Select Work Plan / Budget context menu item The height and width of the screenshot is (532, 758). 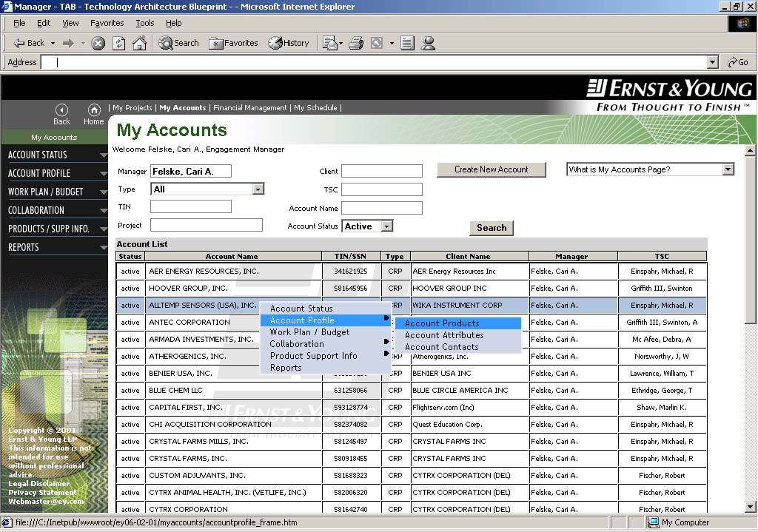[326, 332]
